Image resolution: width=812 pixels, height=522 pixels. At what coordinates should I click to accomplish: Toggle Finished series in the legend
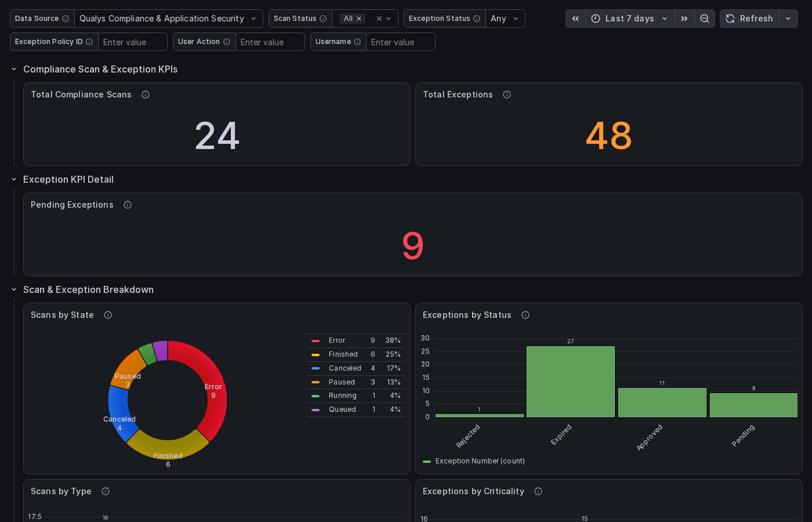click(x=343, y=354)
